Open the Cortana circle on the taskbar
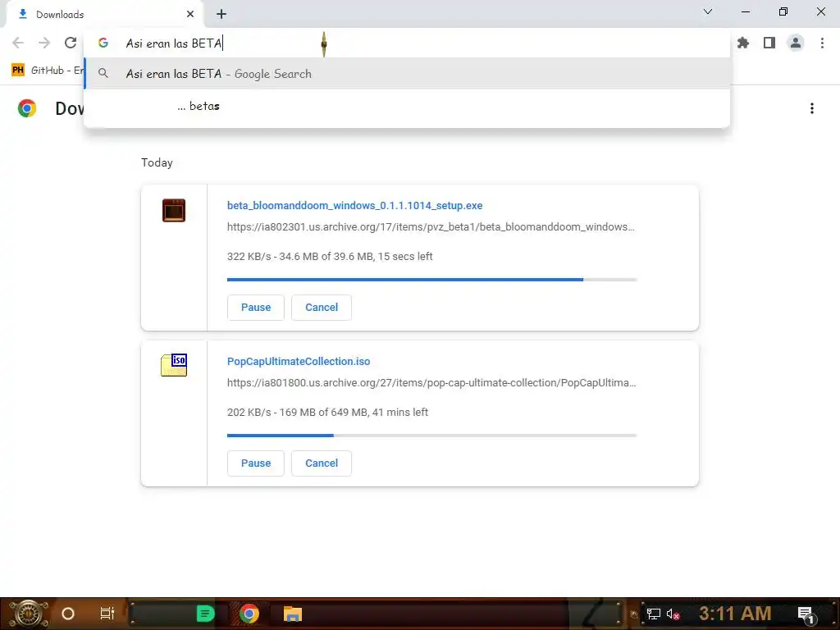Viewport: 840px width, 630px height. [68, 614]
